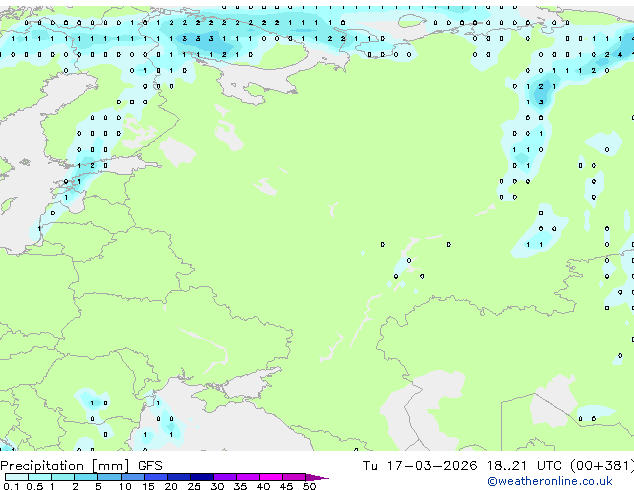Screen dimensions: 634x490
Task: Click the legend label '40'
Action: tap(263, 486)
